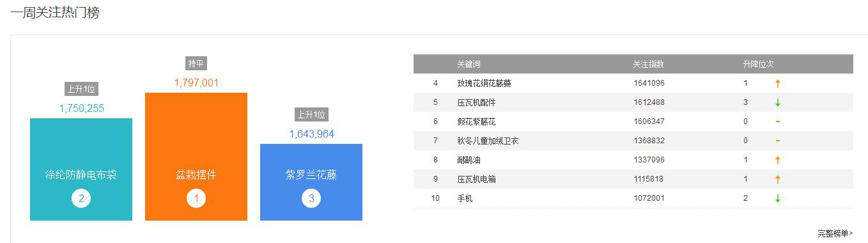Image resolution: width=868 pixels, height=243 pixels.
Task: Click attention index 1072001
Action: (649, 198)
